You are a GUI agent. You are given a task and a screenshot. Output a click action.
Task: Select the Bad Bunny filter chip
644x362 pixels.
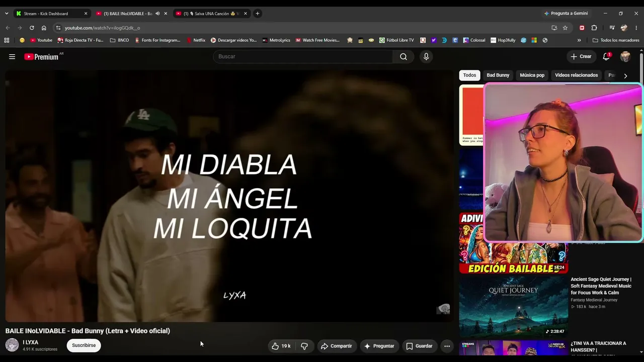tap(498, 75)
